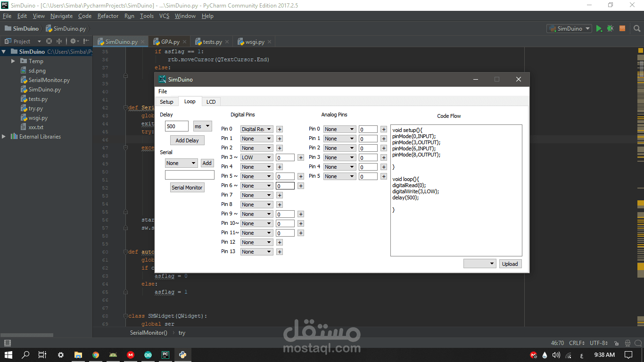Open the File menu of SimDuino window
Screen dimensions: 644x362
click(x=163, y=91)
